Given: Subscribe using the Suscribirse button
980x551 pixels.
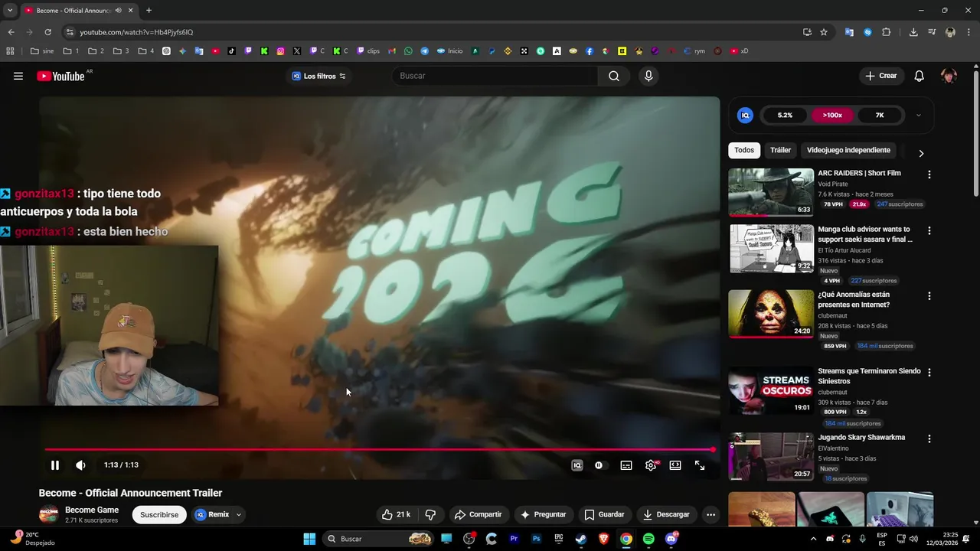Looking at the screenshot, I should (x=159, y=514).
